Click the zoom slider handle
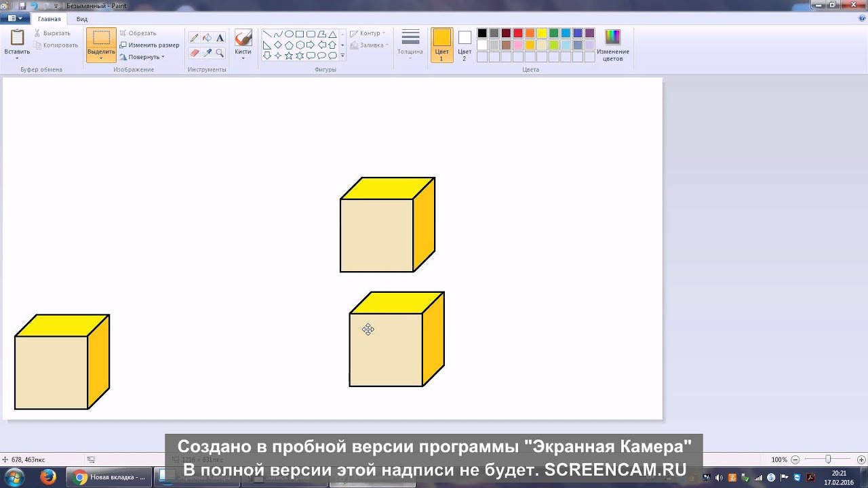The image size is (868, 488). click(828, 459)
